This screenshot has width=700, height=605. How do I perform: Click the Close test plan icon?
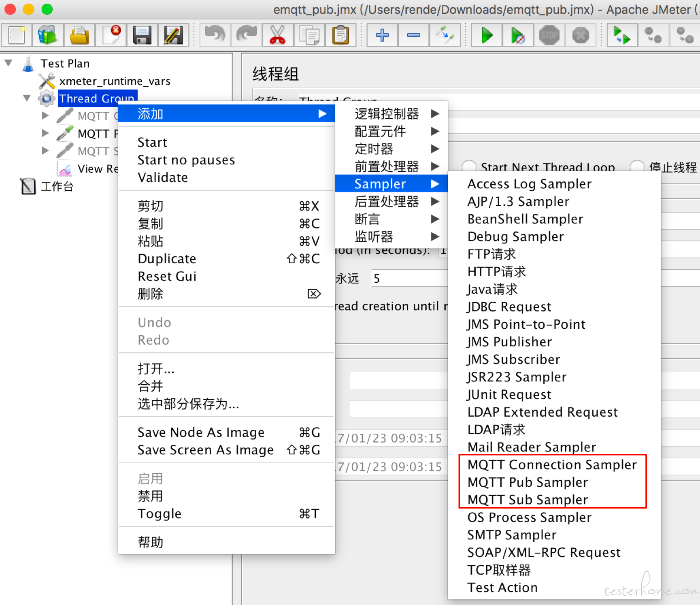pyautogui.click(x=111, y=35)
